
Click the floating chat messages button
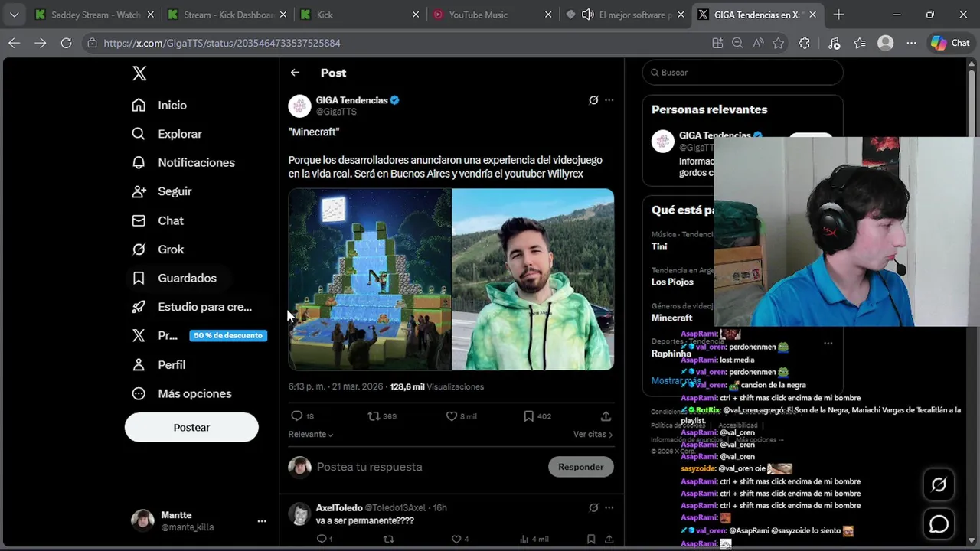pyautogui.click(x=939, y=524)
